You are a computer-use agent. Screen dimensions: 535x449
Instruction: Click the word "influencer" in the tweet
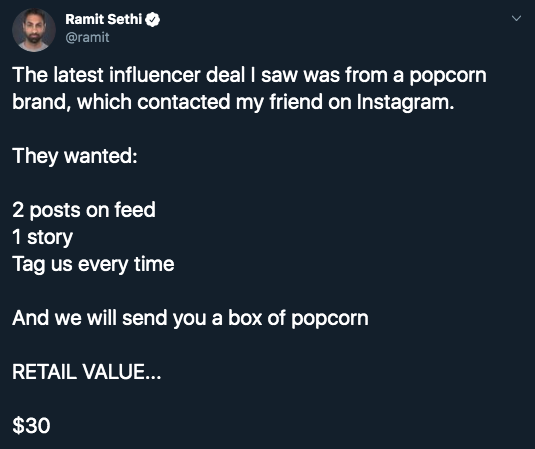[155, 75]
